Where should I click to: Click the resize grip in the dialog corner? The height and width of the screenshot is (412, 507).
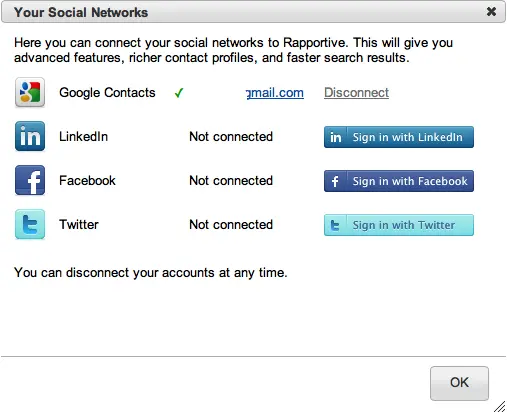click(x=500, y=406)
